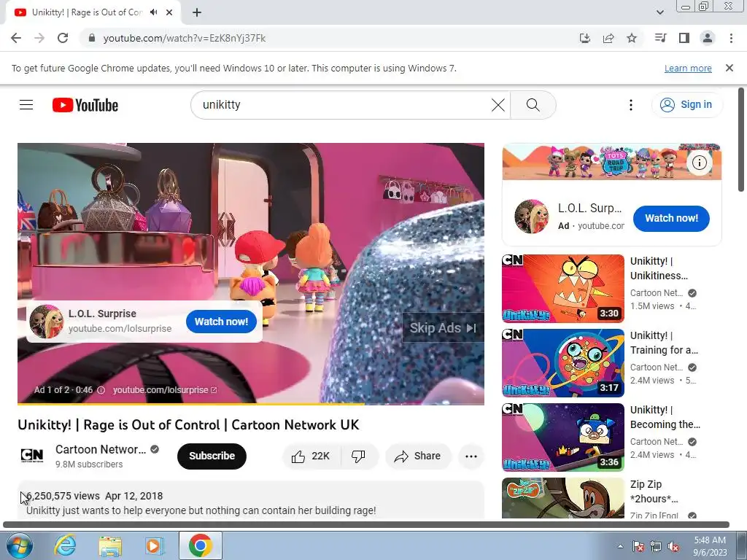Image resolution: width=747 pixels, height=560 pixels.
Task: Click Watch now on video overlay
Action: [x=221, y=322]
